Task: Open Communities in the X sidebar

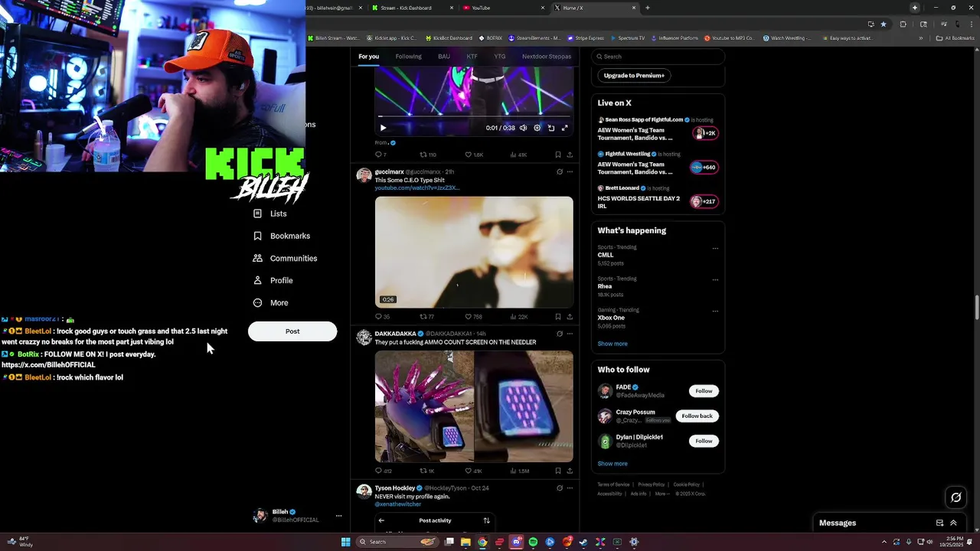Action: [285, 258]
